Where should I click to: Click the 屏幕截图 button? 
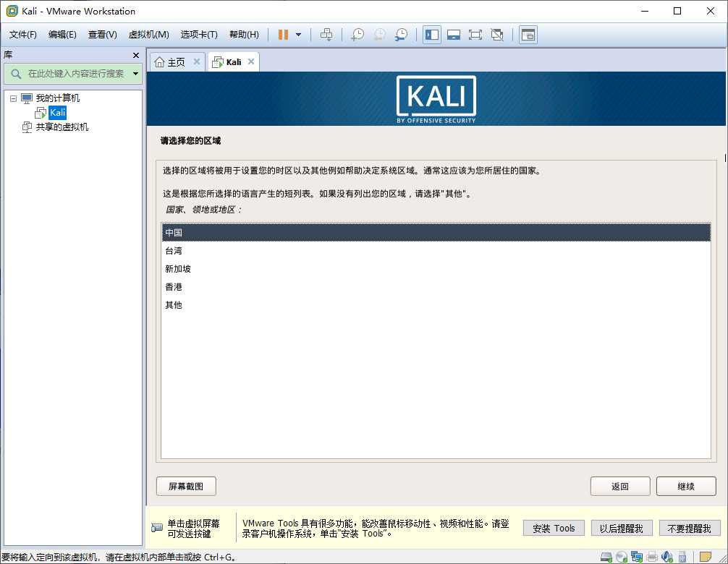pos(186,486)
